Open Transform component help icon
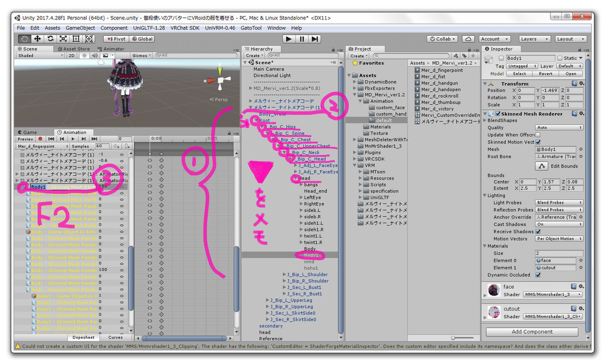This screenshot has height=364, width=606. pyautogui.click(x=574, y=83)
